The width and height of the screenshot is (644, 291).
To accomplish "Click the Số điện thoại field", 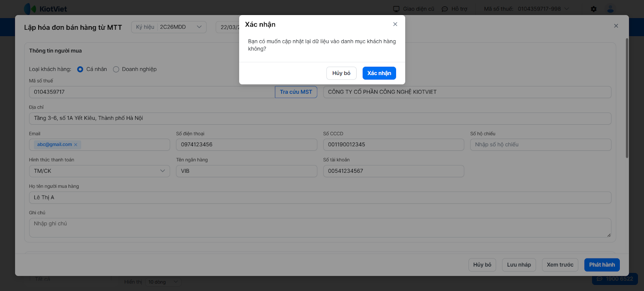I will 246,145.
